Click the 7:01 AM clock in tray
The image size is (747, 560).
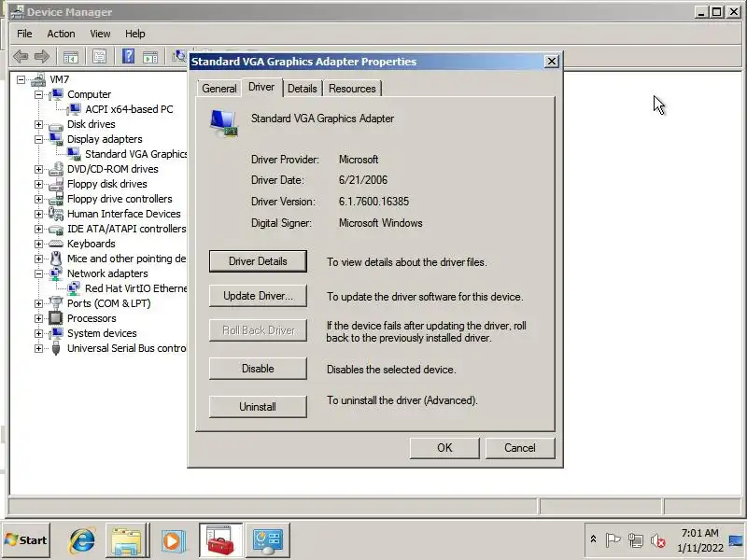[699, 533]
